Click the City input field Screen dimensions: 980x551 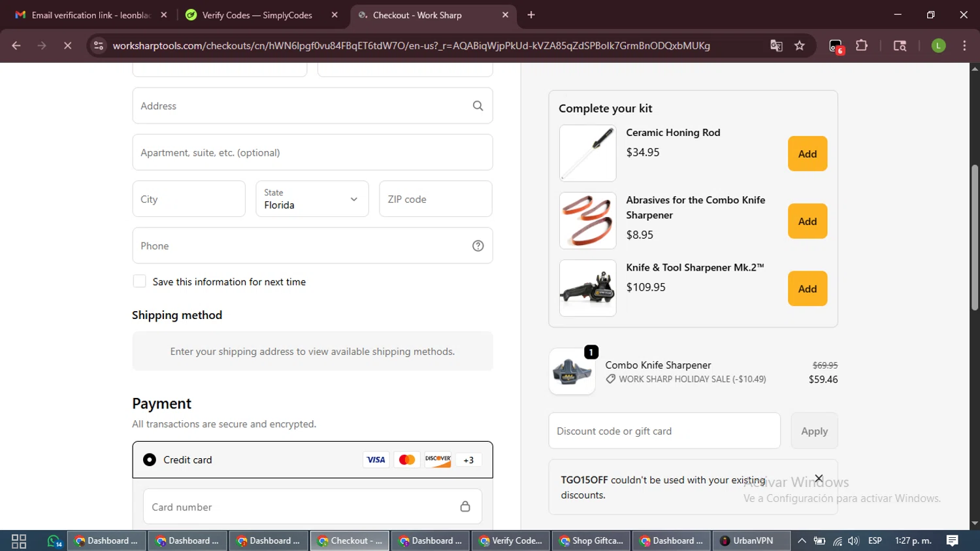189,199
